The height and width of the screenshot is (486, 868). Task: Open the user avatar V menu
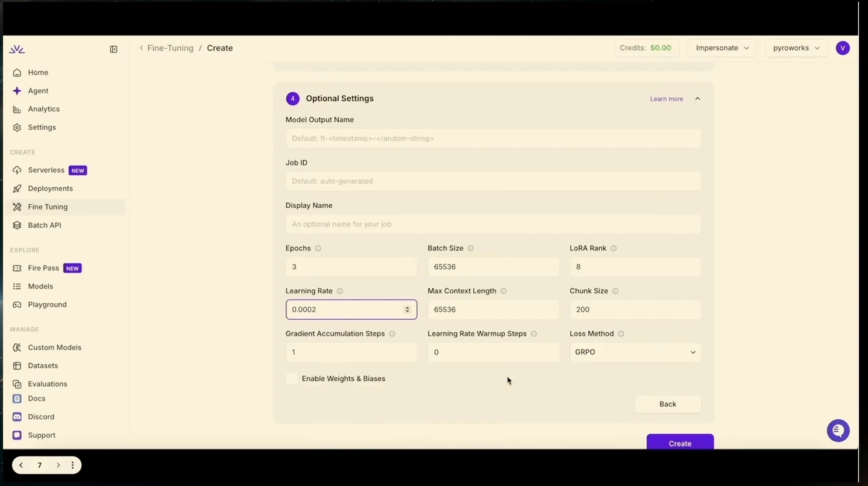pos(843,48)
